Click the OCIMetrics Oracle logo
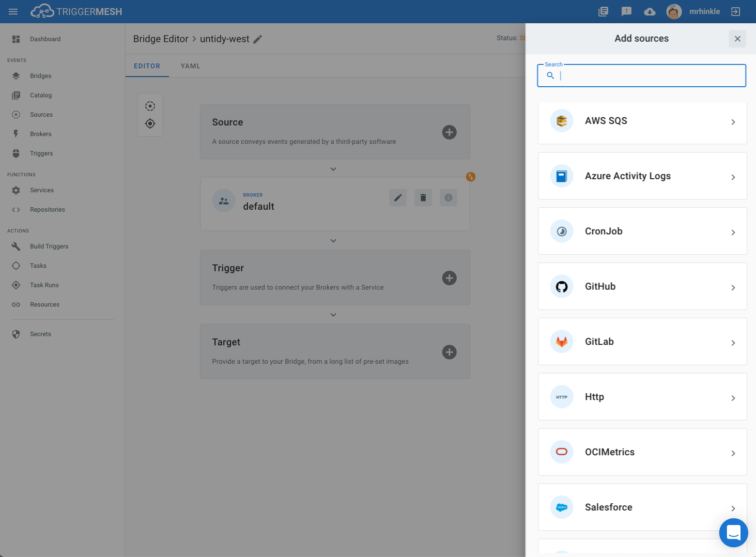The width and height of the screenshot is (756, 557). point(562,452)
